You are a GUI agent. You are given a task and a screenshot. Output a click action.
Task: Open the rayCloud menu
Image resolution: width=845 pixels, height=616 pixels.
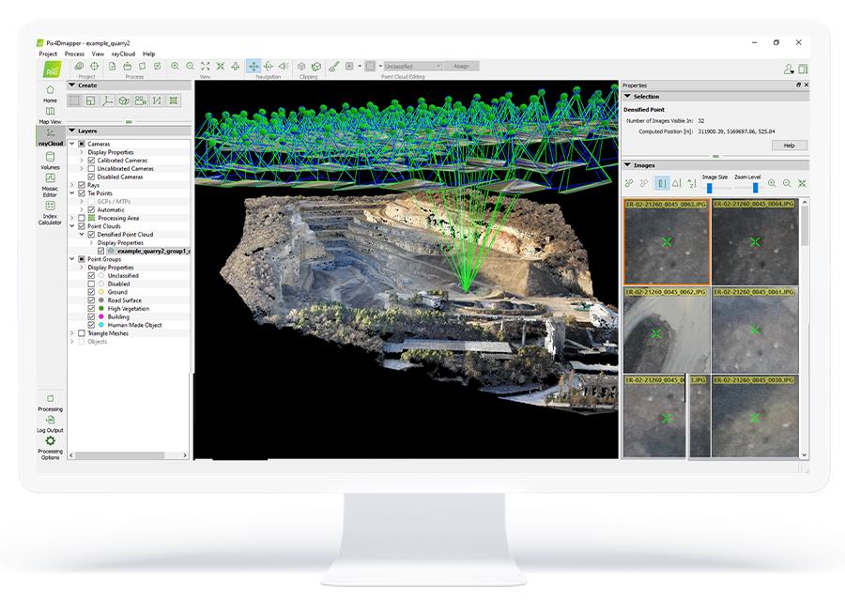123,54
